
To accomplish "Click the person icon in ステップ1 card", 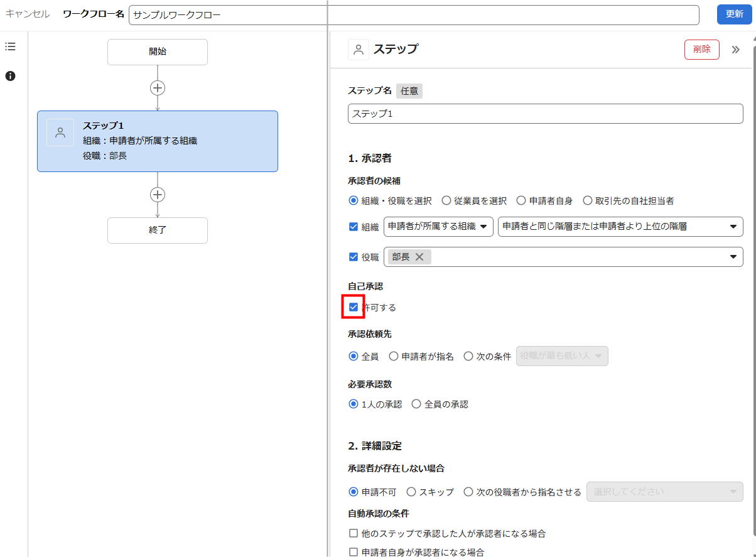I will 60,132.
